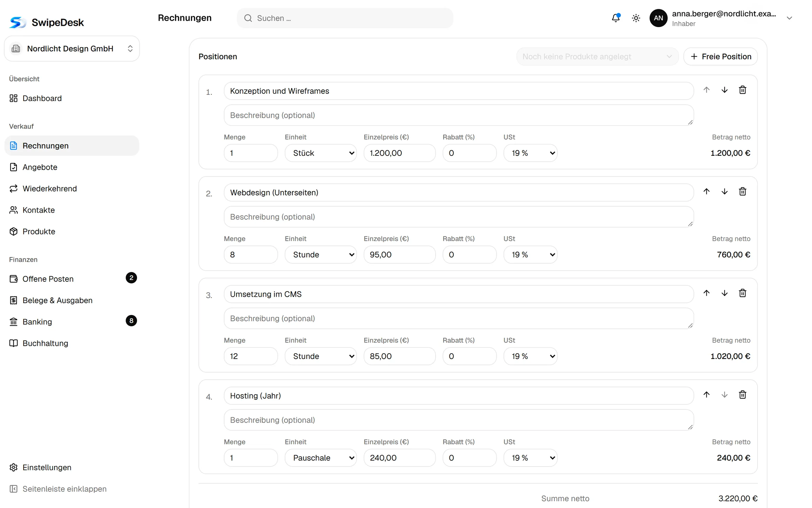Click Beschreibung field of Hosting position
This screenshot has height=508, width=812.
pos(459,420)
